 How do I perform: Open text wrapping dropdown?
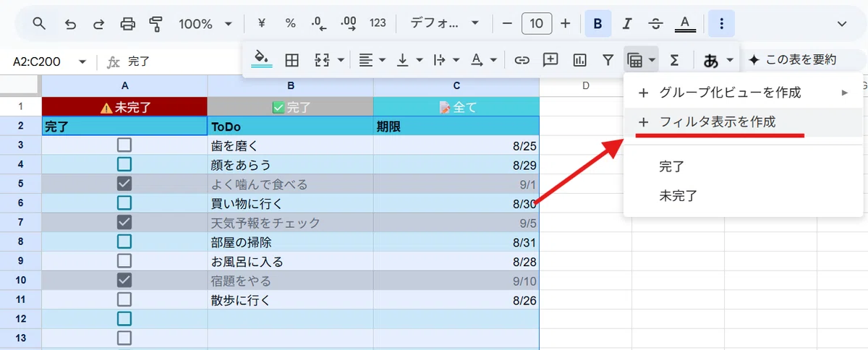point(446,60)
